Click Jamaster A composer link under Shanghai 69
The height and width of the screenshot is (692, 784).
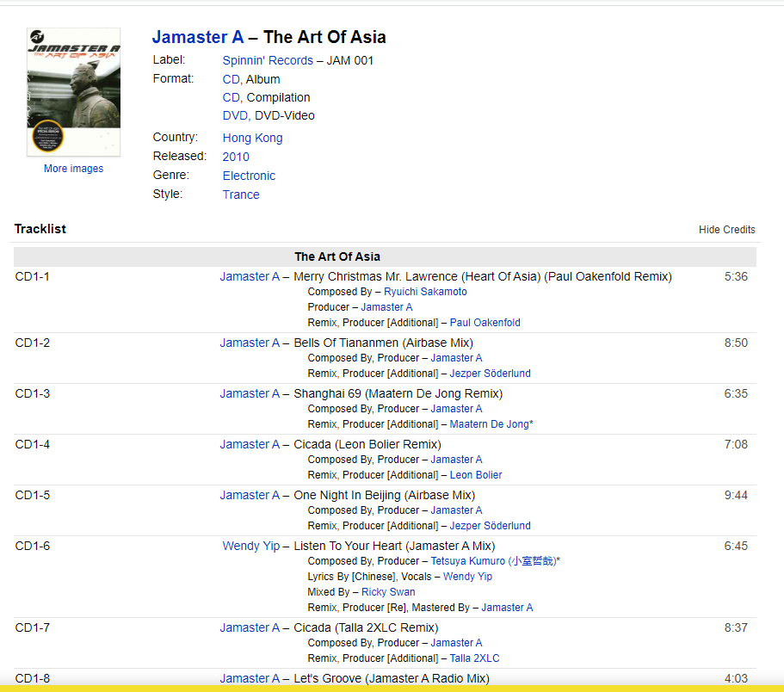click(456, 409)
